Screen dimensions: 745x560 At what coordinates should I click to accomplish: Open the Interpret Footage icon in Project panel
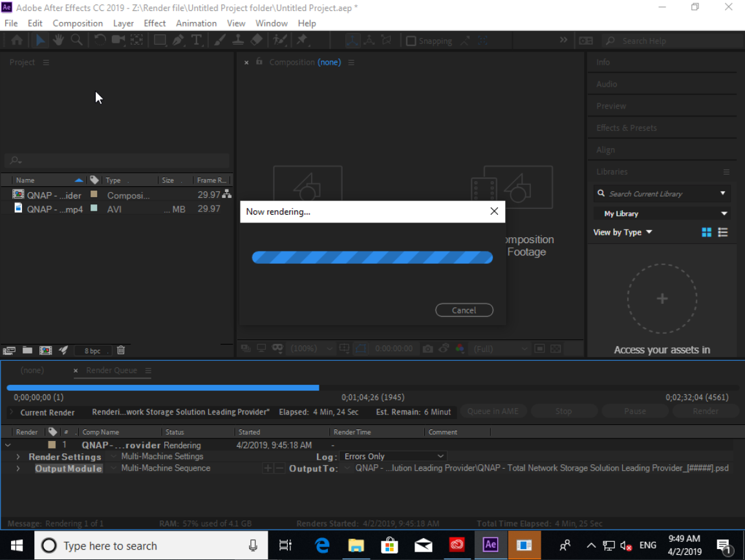tap(9, 350)
